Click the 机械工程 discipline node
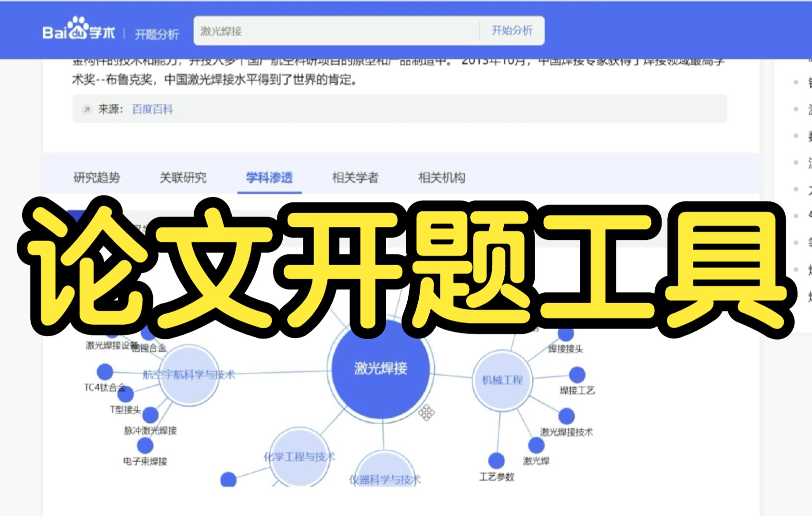 (502, 380)
